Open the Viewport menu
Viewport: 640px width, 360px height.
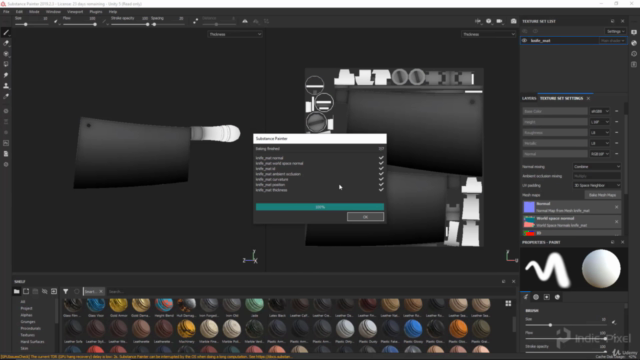tap(75, 12)
